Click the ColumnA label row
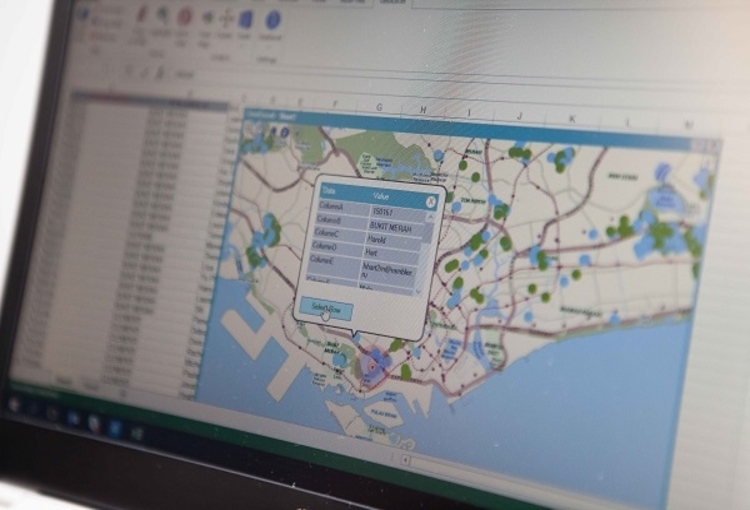 tap(343, 207)
